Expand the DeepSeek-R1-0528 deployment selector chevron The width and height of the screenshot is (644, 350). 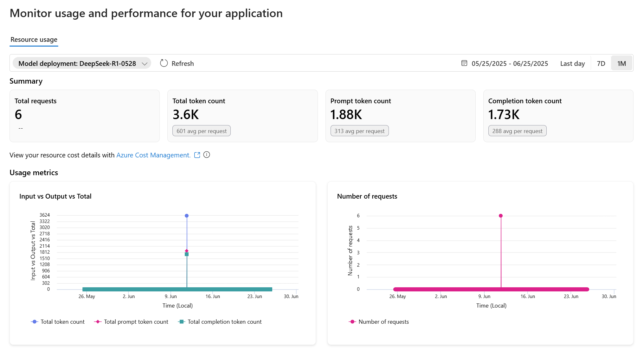(x=145, y=63)
